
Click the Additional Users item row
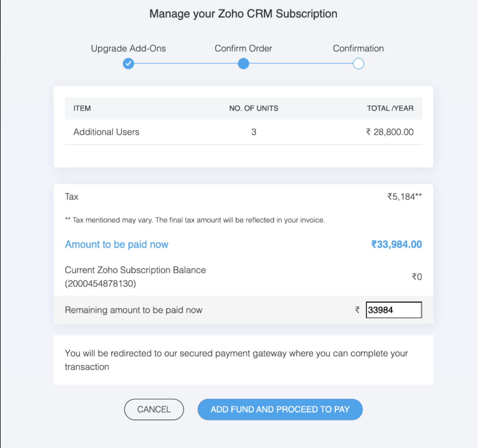point(106,132)
